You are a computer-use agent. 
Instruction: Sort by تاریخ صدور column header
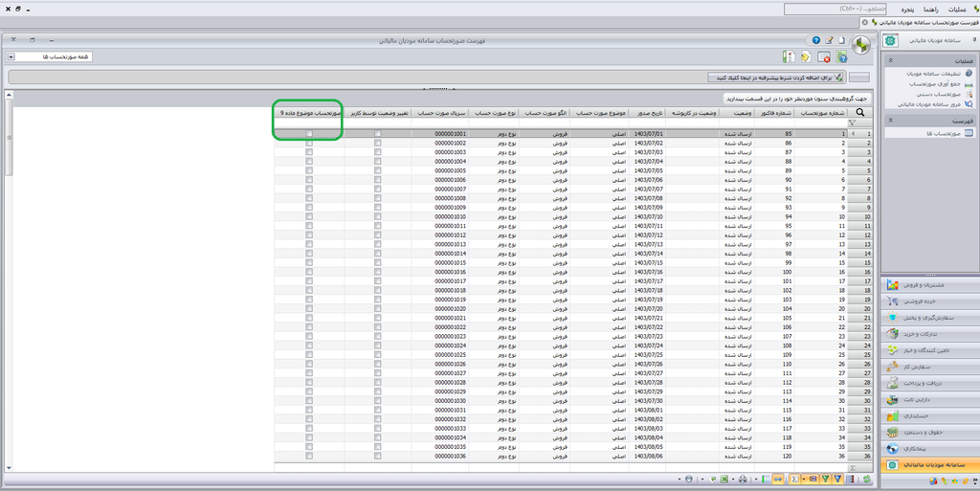649,113
